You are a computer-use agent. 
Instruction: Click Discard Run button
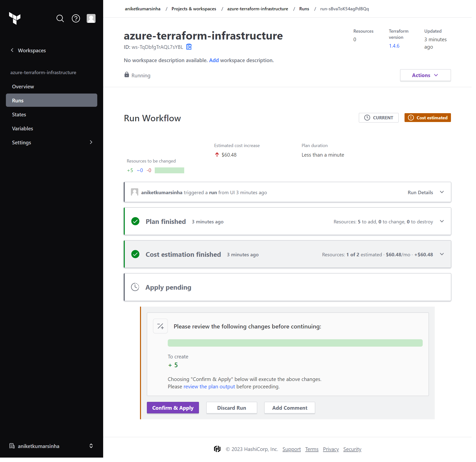[232, 408]
